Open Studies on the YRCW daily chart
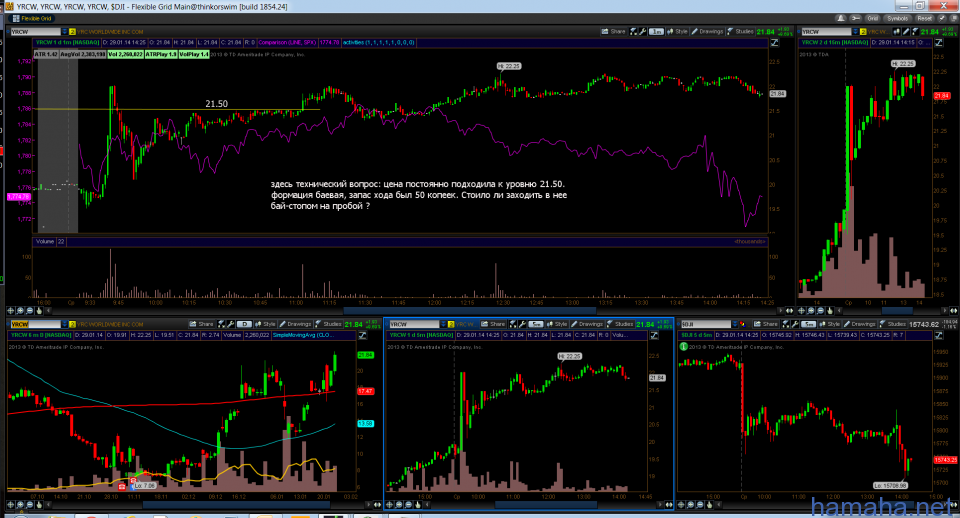This screenshot has width=960, height=518. tap(330, 324)
